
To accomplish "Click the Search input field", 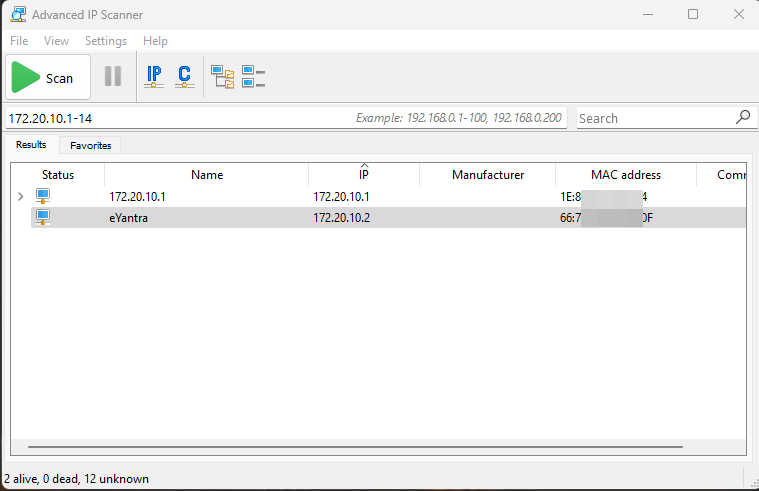I will tap(656, 118).
